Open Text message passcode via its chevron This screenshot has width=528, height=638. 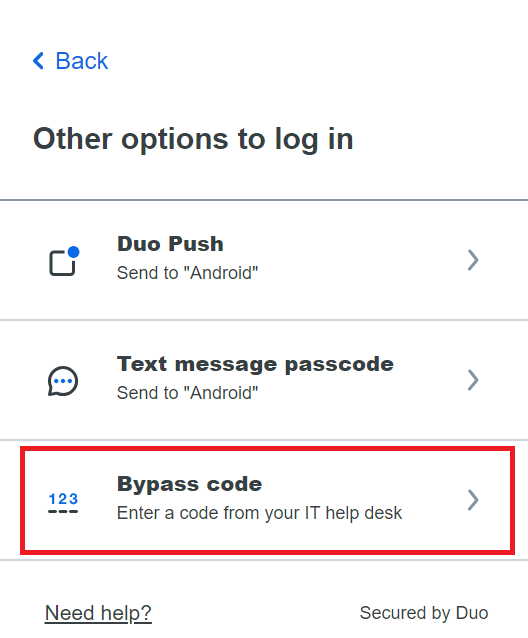coord(473,380)
